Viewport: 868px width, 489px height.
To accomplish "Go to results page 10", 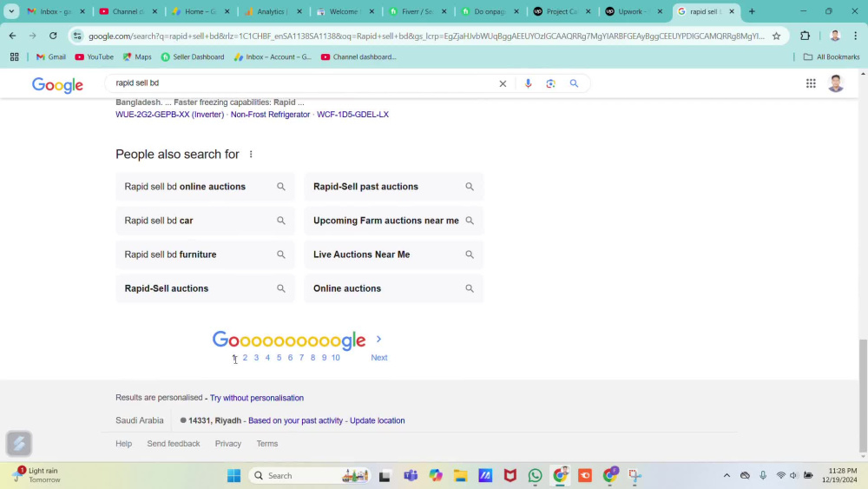I will (335, 358).
